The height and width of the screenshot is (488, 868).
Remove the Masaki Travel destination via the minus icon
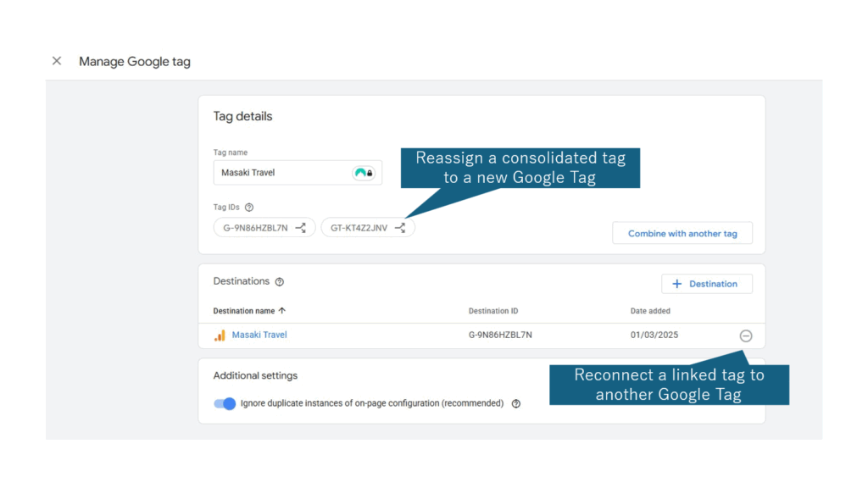pyautogui.click(x=746, y=335)
